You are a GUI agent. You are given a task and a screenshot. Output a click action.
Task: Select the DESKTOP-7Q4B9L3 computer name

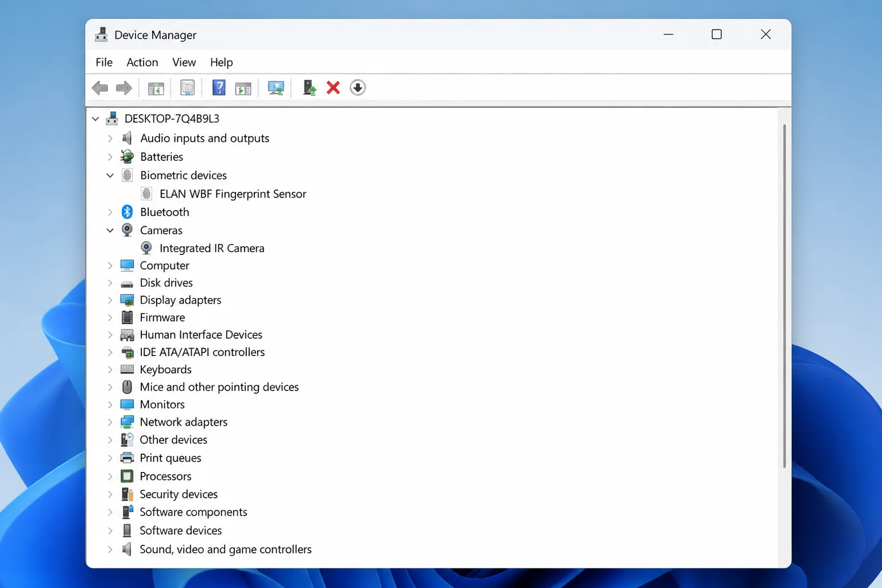pos(172,119)
